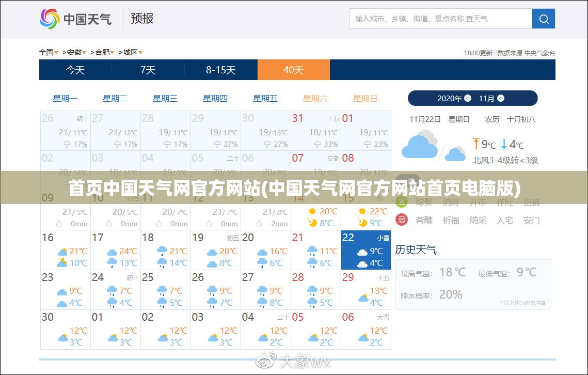588x375 pixels.
Task: Select calendar day 25
Action: pyautogui.click(x=166, y=290)
